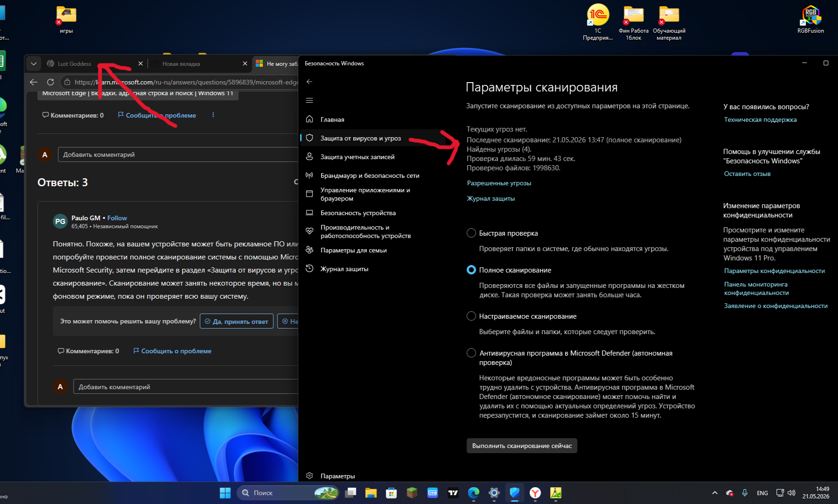Follow Paulo GM

117,218
